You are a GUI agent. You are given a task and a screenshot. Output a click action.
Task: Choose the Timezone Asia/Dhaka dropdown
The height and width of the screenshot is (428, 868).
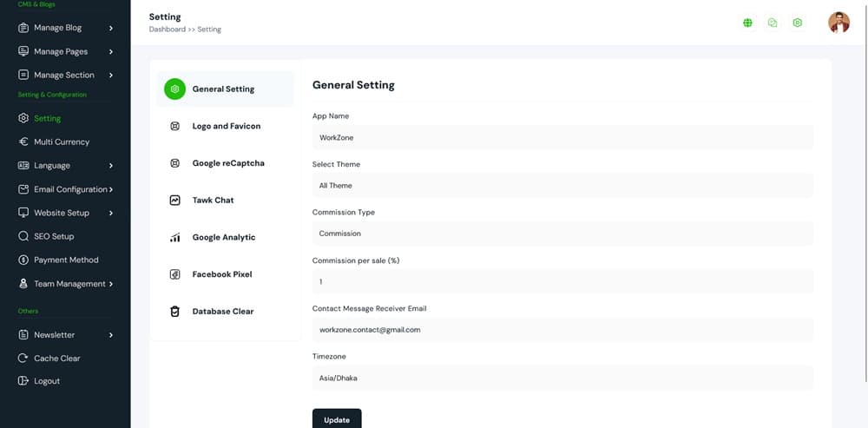(x=562, y=378)
